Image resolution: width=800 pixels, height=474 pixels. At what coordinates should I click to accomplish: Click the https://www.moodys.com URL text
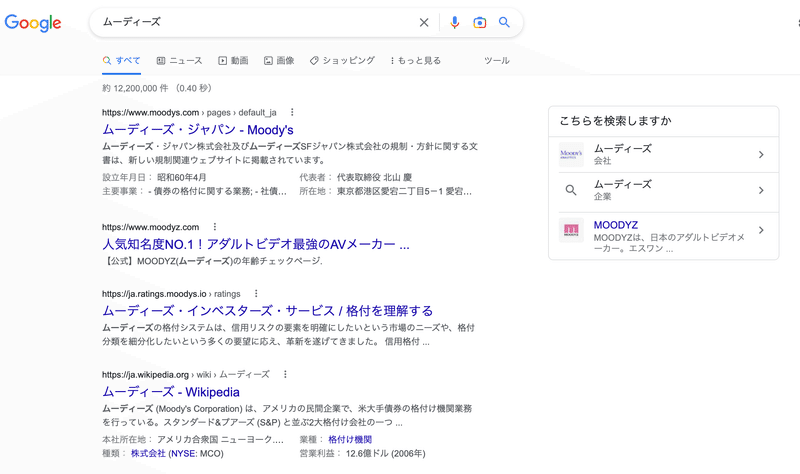point(151,112)
